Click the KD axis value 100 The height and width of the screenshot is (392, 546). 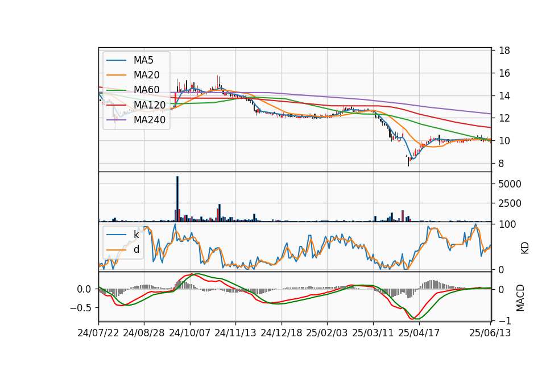507,224
